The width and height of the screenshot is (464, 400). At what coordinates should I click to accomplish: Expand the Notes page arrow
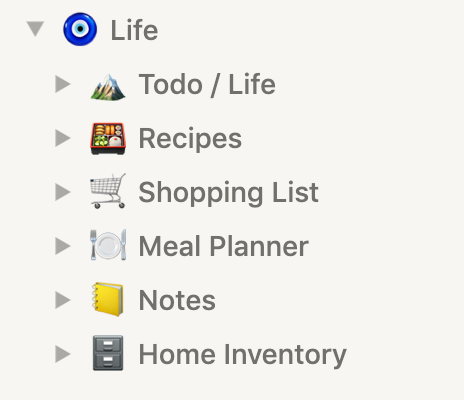(63, 300)
